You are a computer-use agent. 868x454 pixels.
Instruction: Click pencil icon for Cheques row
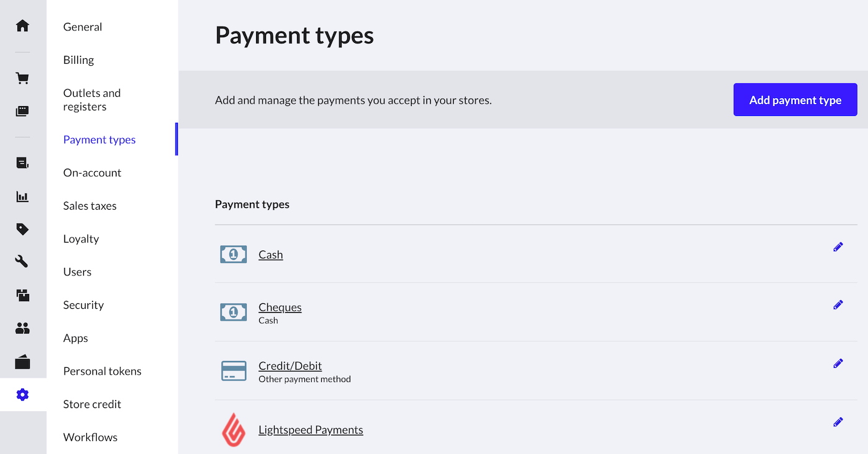[838, 305]
